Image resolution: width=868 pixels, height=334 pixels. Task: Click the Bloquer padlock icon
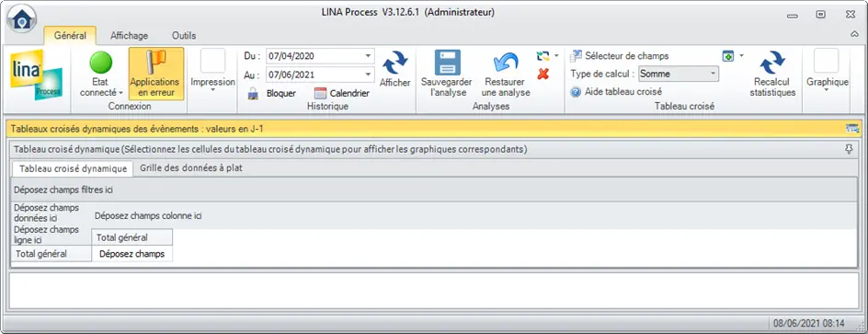click(253, 93)
